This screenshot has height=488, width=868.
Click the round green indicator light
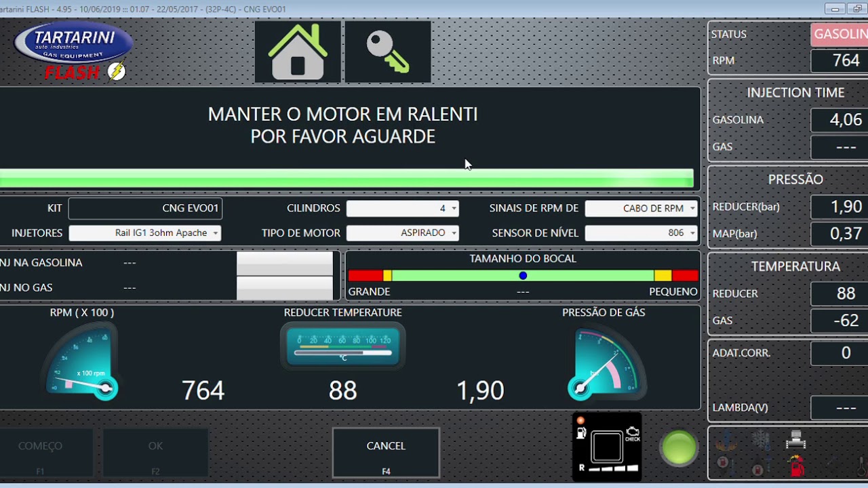(x=679, y=448)
